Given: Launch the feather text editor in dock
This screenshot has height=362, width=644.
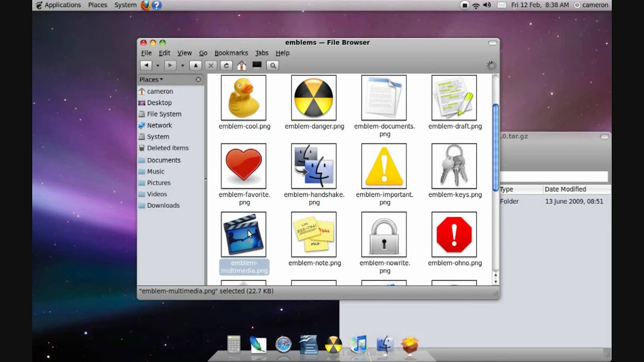Looking at the screenshot, I should point(258,344).
